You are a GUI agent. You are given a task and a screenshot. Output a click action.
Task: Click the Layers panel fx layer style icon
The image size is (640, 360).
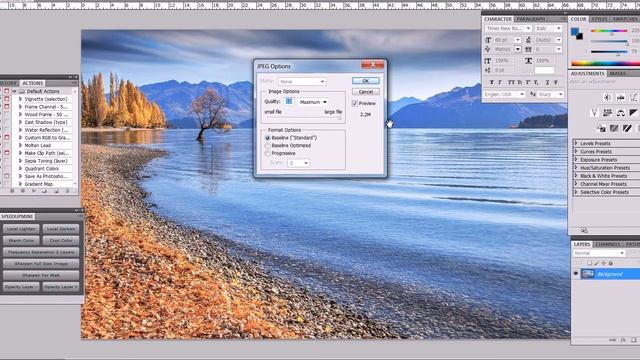pos(623,340)
